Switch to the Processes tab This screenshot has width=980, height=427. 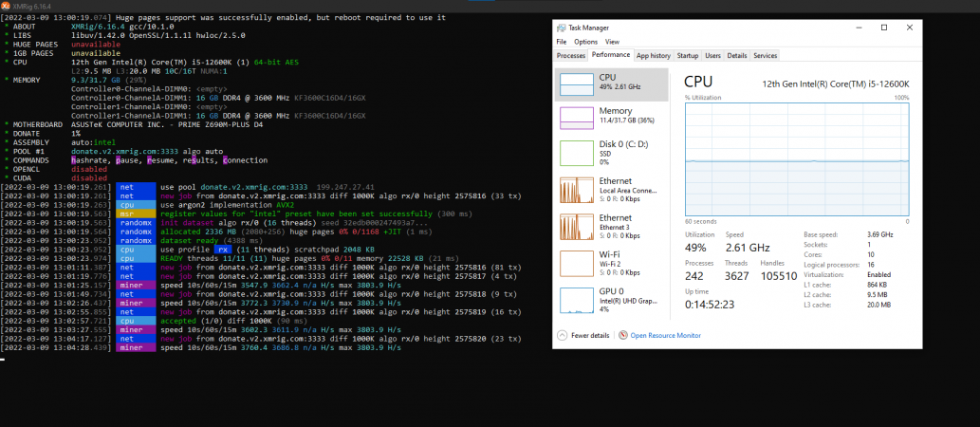[570, 56]
